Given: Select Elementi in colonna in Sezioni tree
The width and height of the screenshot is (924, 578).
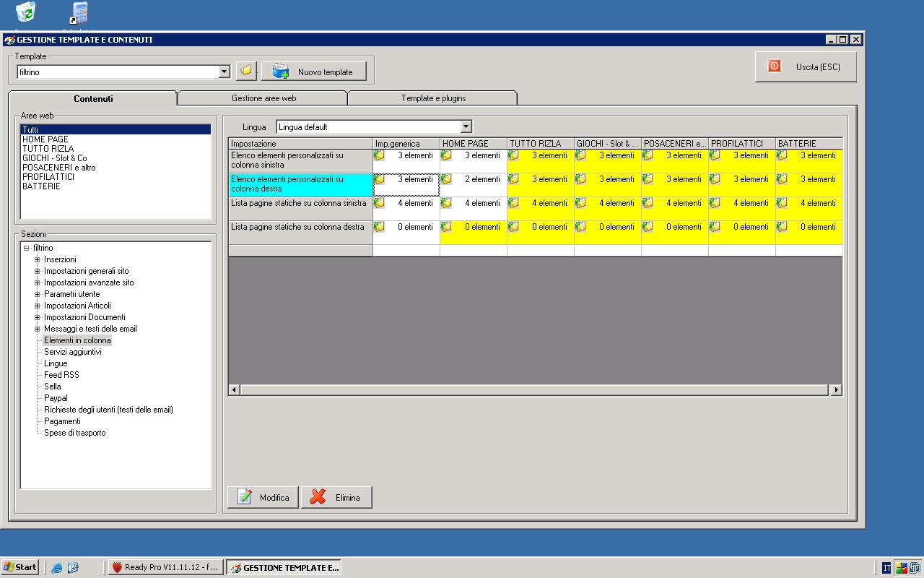Looking at the screenshot, I should coord(77,340).
